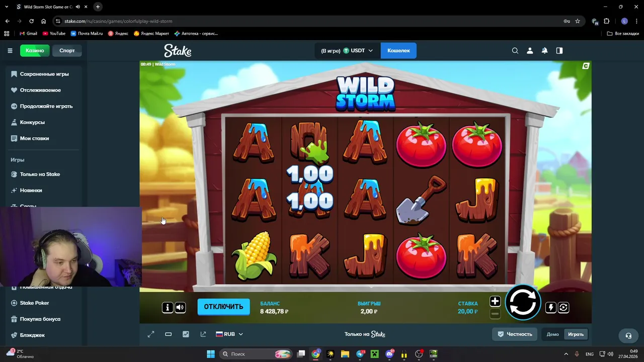Open the user profile icon
This screenshot has width=644, height=362.
530,50
